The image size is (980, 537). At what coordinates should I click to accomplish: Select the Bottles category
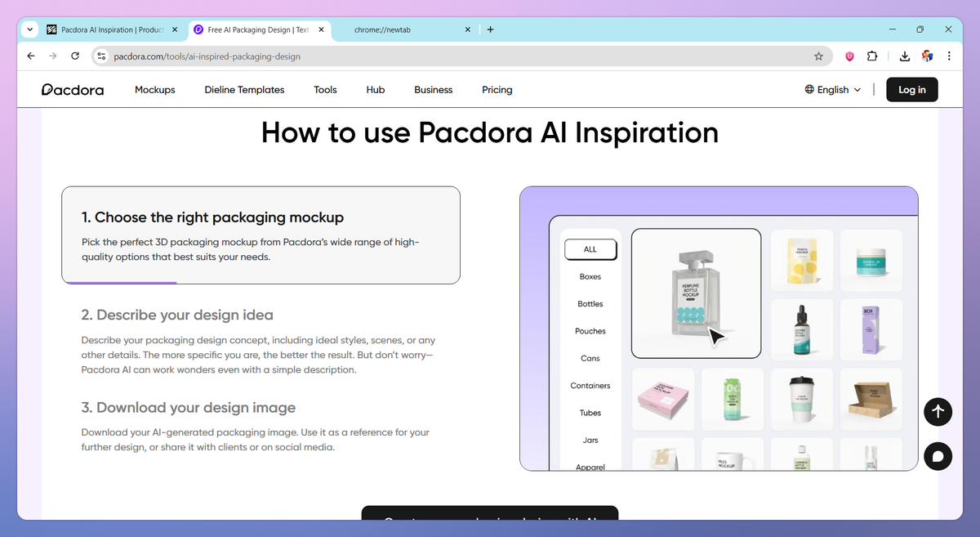click(590, 304)
